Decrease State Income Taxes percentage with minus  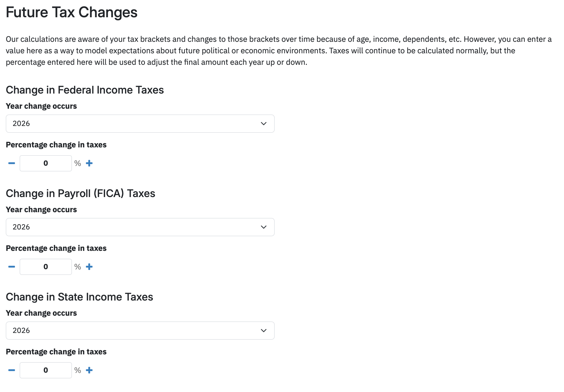[12, 370]
